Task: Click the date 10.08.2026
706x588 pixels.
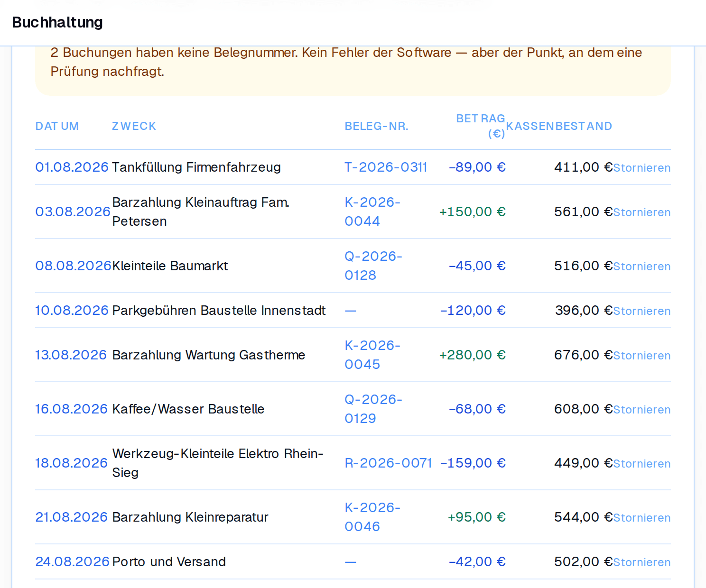Action: [x=72, y=310]
